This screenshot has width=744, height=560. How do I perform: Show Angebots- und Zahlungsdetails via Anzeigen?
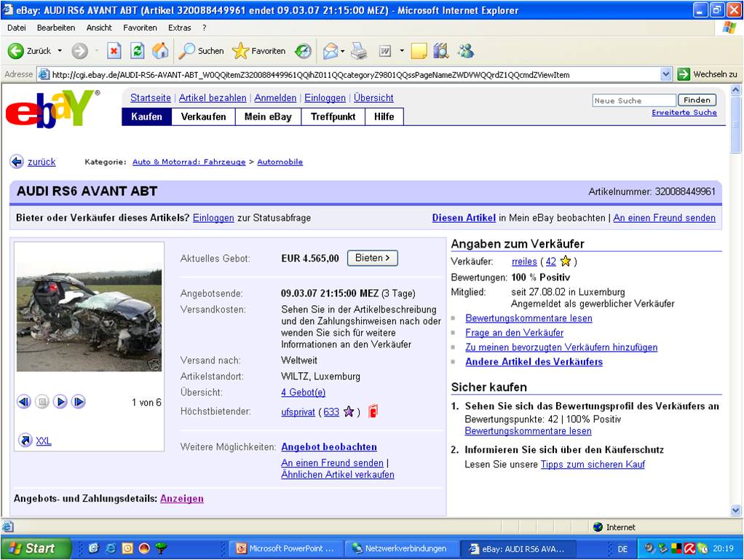pos(182,499)
